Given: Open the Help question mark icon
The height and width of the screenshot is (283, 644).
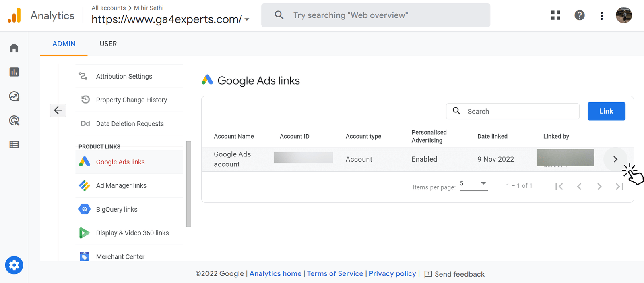Looking at the screenshot, I should pos(580,15).
